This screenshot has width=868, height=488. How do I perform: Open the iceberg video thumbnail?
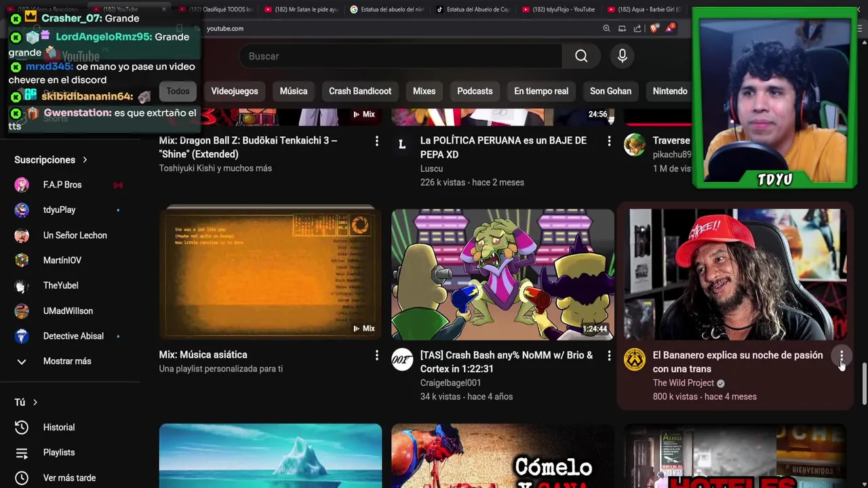click(271, 455)
